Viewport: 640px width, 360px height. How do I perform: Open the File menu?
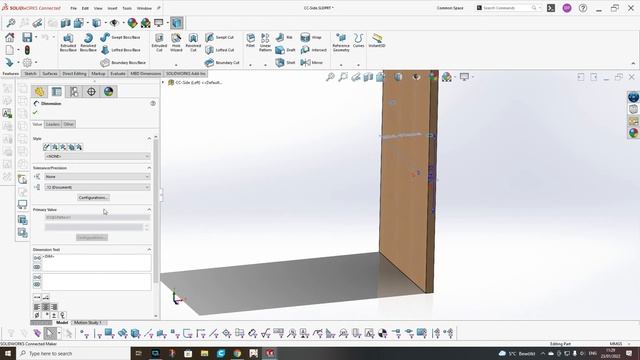73,8
